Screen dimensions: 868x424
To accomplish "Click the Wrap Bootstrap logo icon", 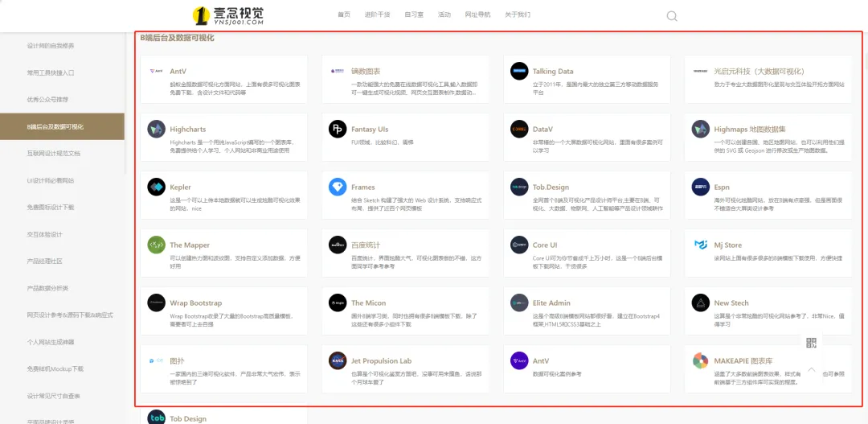I will tap(156, 303).
